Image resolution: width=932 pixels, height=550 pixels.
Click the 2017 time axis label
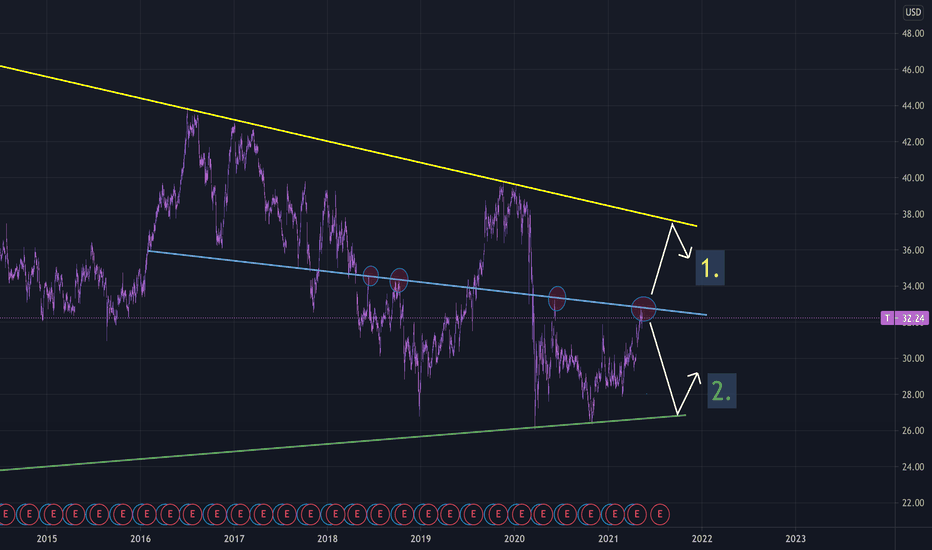coord(234,539)
